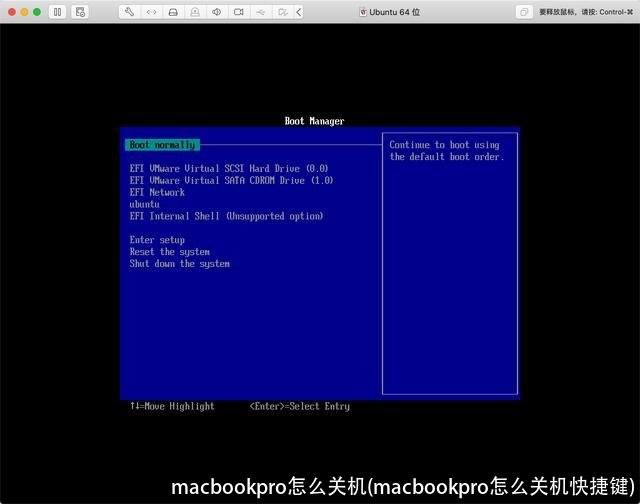Close the VMware window

12,12
